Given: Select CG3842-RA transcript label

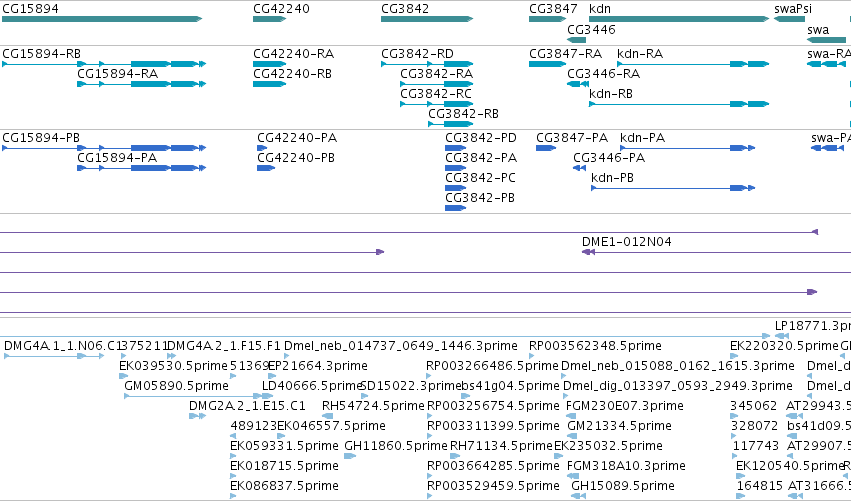Looking at the screenshot, I should (x=436, y=74).
